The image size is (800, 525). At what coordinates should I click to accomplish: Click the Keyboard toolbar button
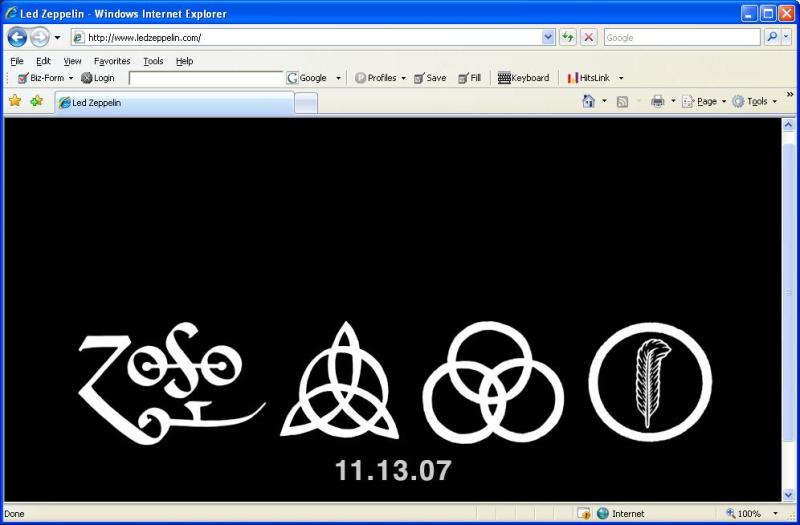click(x=523, y=78)
